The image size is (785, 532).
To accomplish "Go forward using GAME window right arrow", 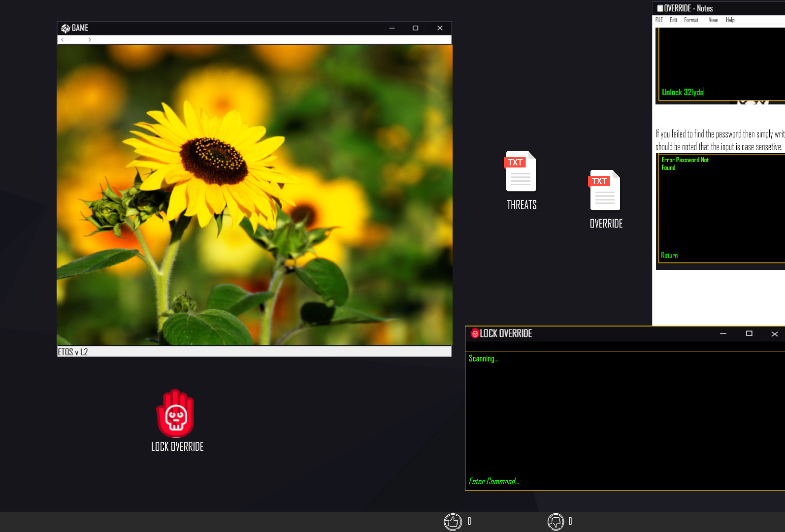I will (x=90, y=40).
